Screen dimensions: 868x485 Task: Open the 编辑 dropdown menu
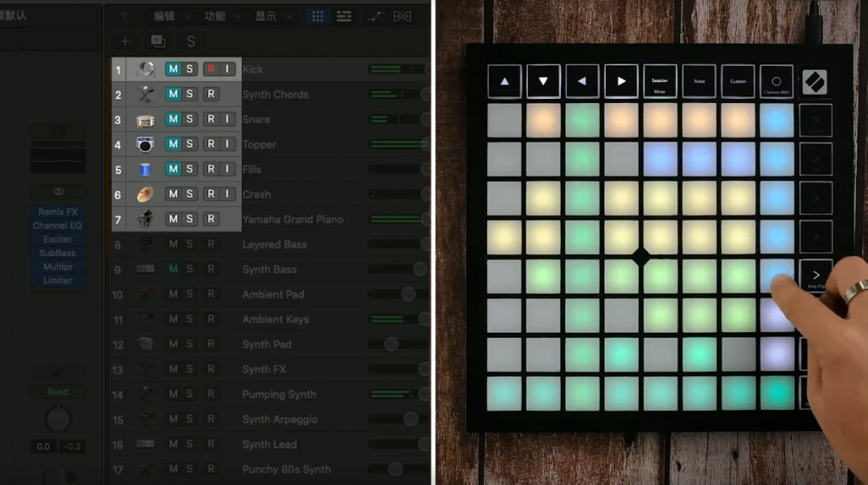coord(172,16)
